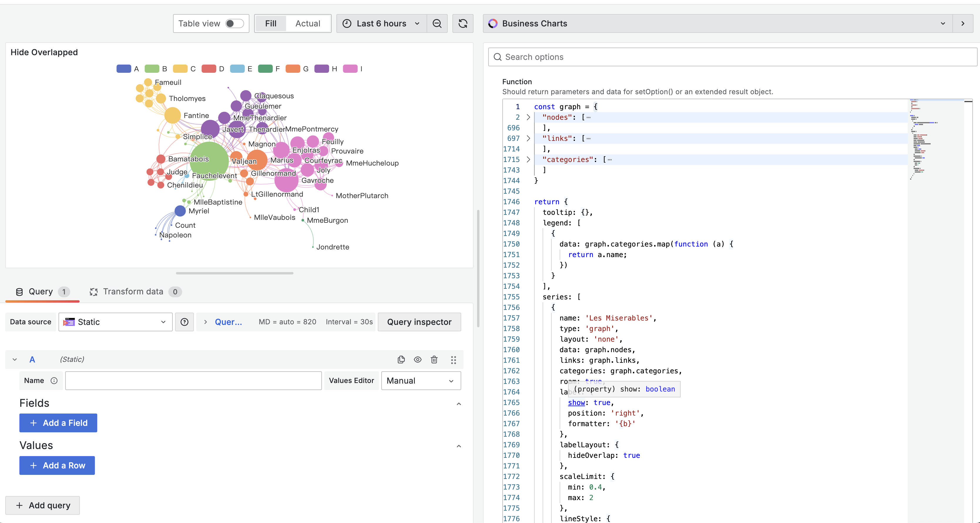Duplicate query A with copy icon
Image resolution: width=980 pixels, height=523 pixels.
coord(401,360)
